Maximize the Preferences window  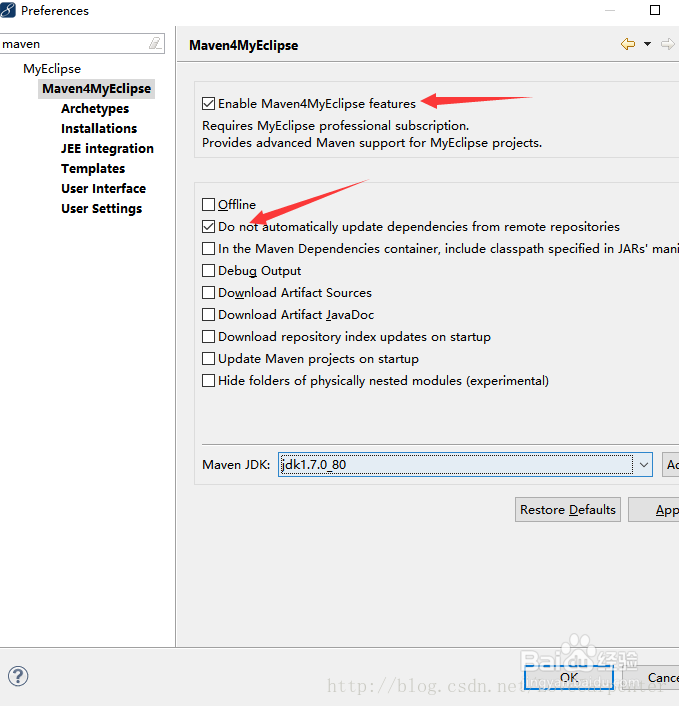pyautogui.click(x=655, y=10)
